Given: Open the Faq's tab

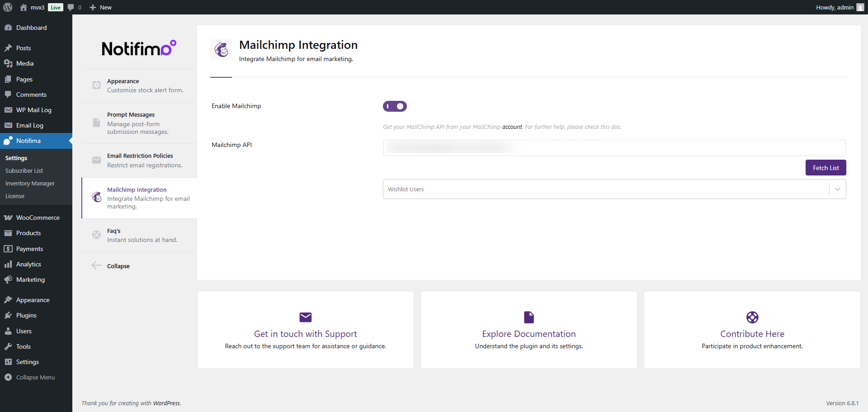Looking at the screenshot, I should (139, 235).
